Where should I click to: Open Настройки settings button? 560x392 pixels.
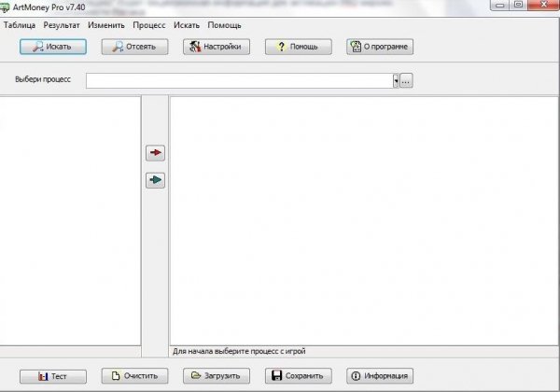pos(217,47)
